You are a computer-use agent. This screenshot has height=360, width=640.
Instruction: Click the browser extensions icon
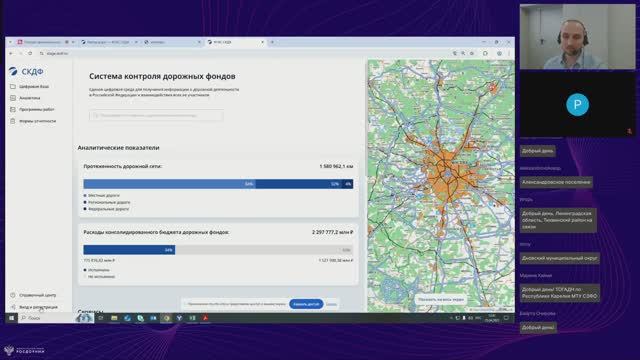pos(485,53)
